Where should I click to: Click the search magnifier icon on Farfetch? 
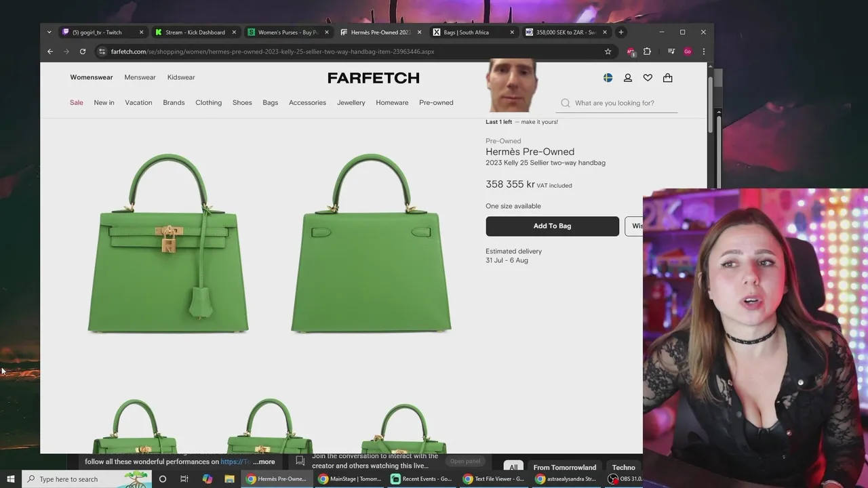[566, 103]
